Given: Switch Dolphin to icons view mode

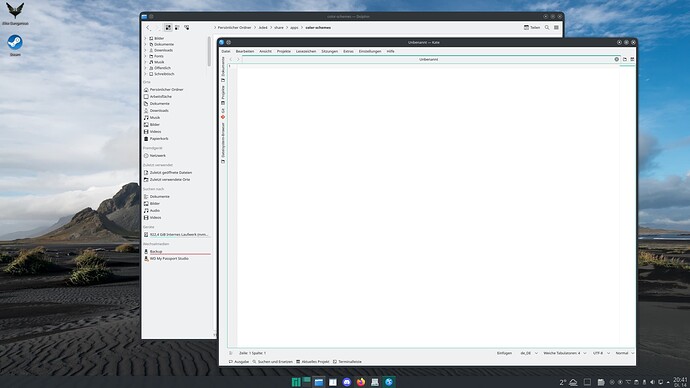Looking at the screenshot, I should pos(168,27).
